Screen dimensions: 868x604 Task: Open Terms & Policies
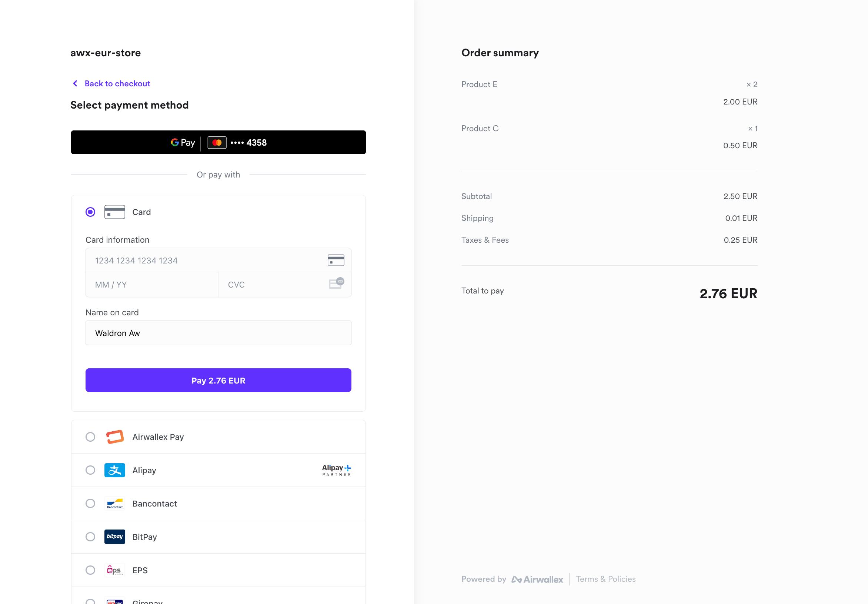(605, 579)
